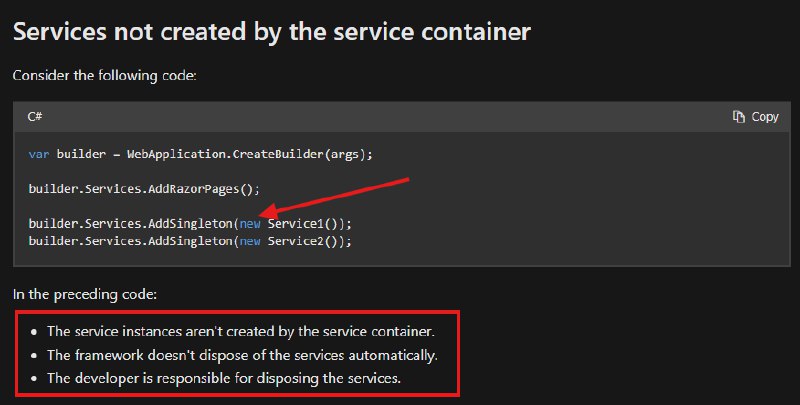Click bullet about framework not disposing services

[242, 355]
